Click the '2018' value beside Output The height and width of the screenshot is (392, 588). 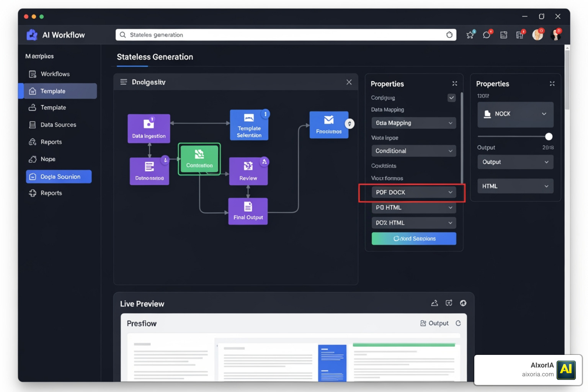click(548, 147)
